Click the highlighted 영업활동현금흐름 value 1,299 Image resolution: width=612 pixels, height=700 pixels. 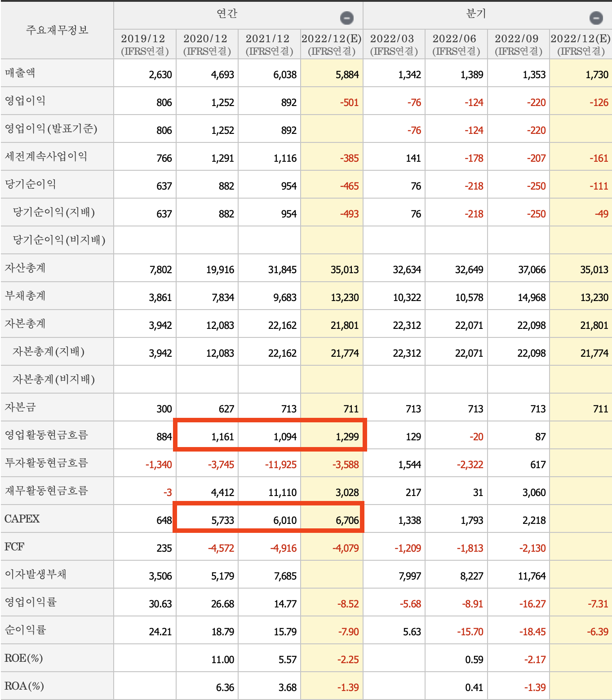point(348,435)
